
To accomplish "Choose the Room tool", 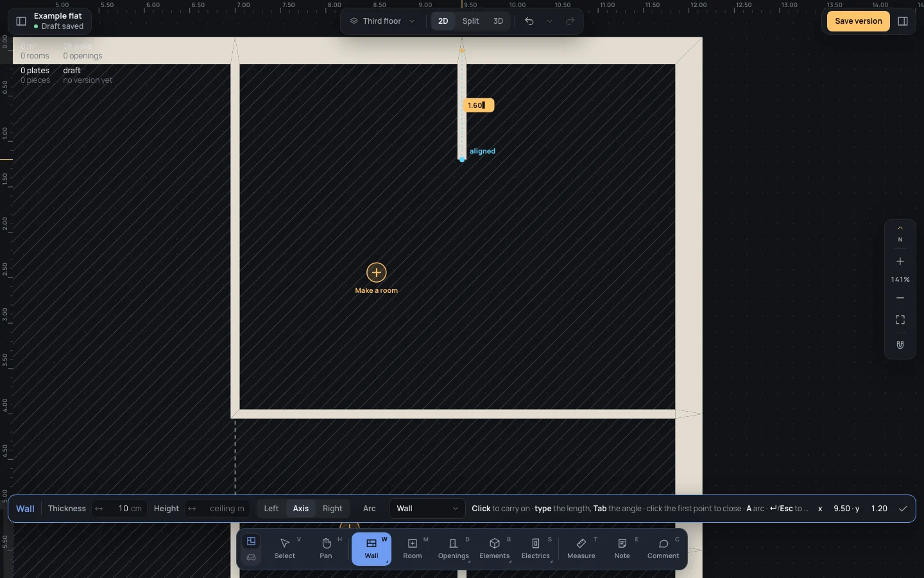I will [413, 549].
